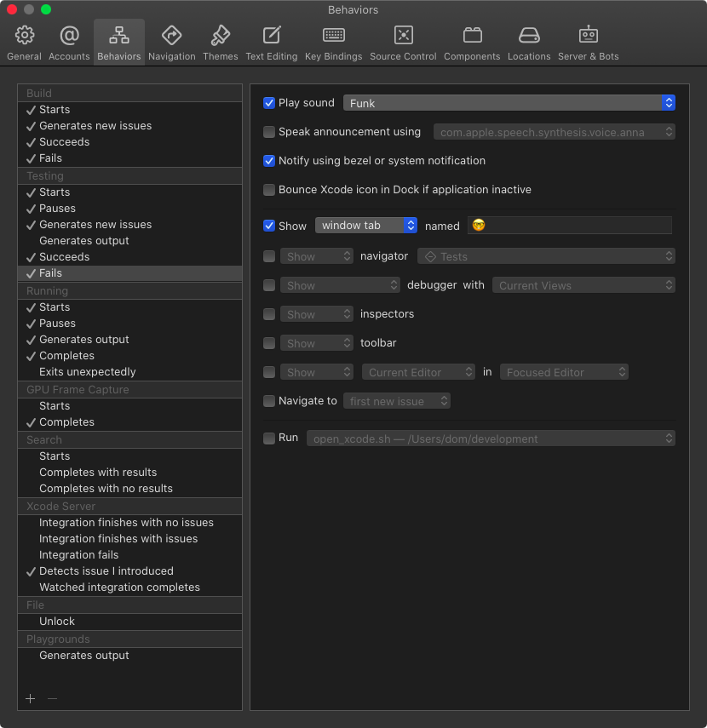This screenshot has height=728, width=707.
Task: Add a new behavior with plus button
Action: tap(30, 699)
